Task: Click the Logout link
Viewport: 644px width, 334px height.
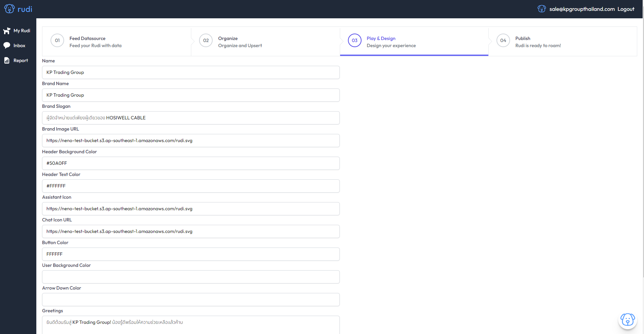Action: pos(626,9)
